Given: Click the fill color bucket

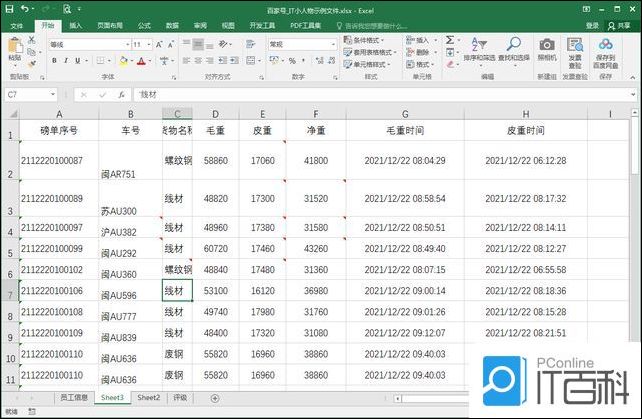Looking at the screenshot, I should [123, 61].
